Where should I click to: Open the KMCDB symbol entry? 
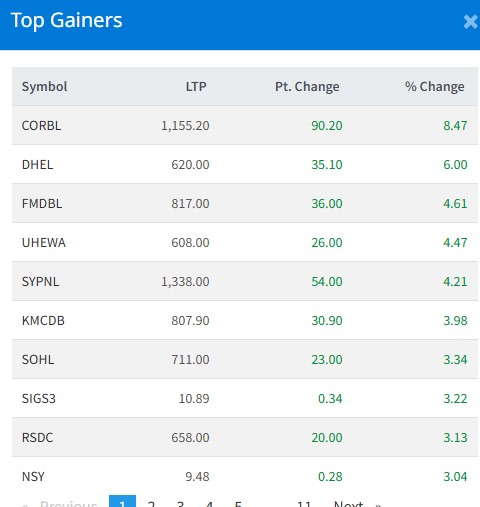[x=43, y=321]
